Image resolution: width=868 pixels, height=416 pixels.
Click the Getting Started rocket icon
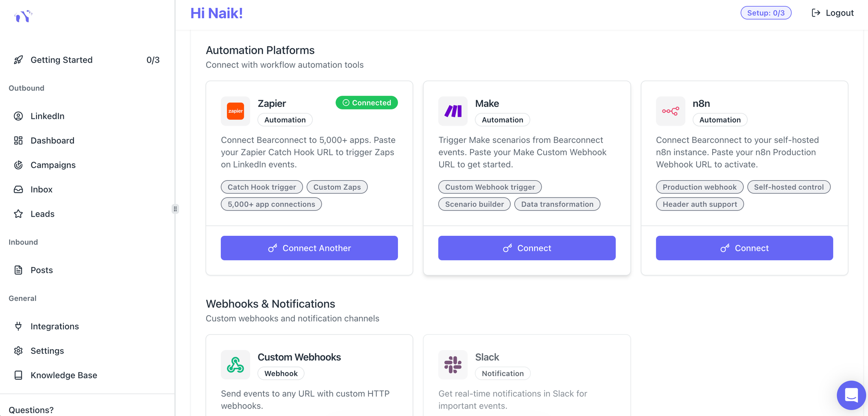click(18, 60)
